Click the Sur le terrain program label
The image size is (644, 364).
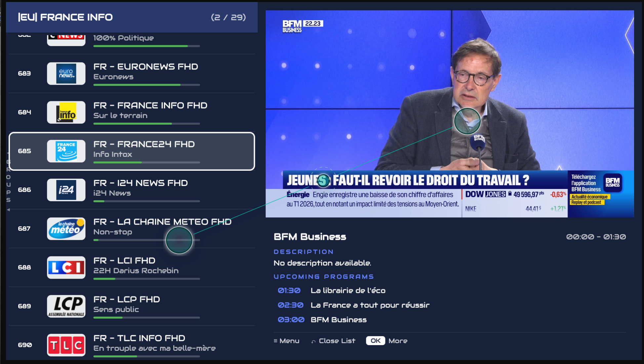coord(120,116)
